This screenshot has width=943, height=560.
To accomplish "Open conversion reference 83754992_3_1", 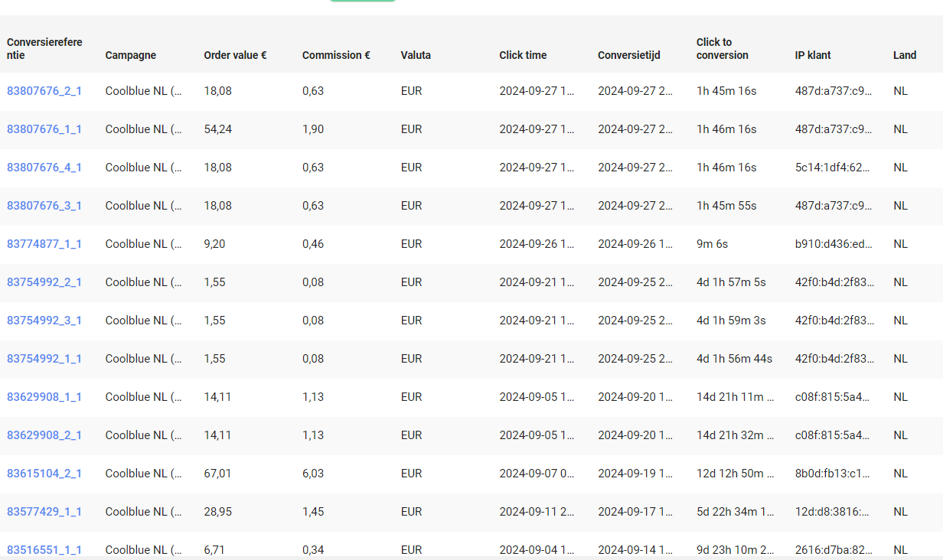I will coord(44,321).
